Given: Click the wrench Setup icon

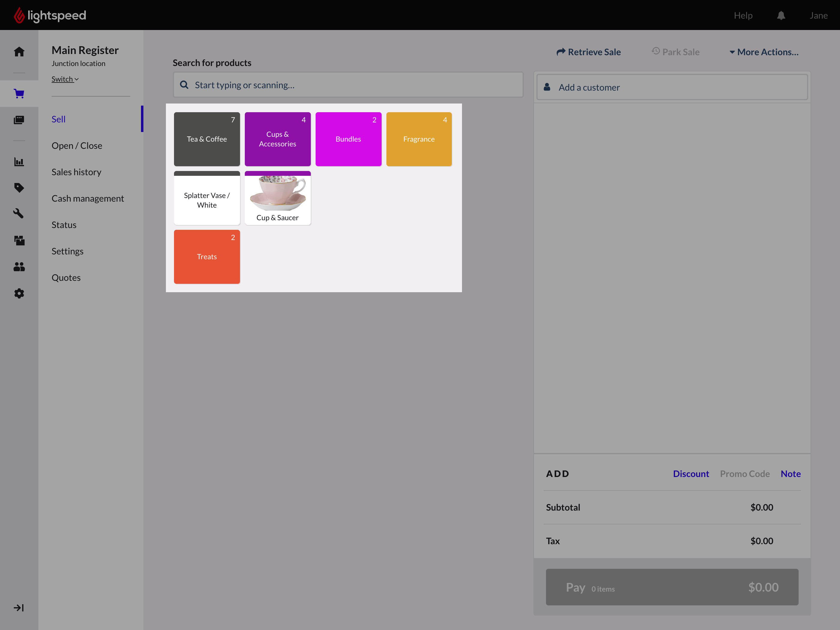Looking at the screenshot, I should [19, 213].
